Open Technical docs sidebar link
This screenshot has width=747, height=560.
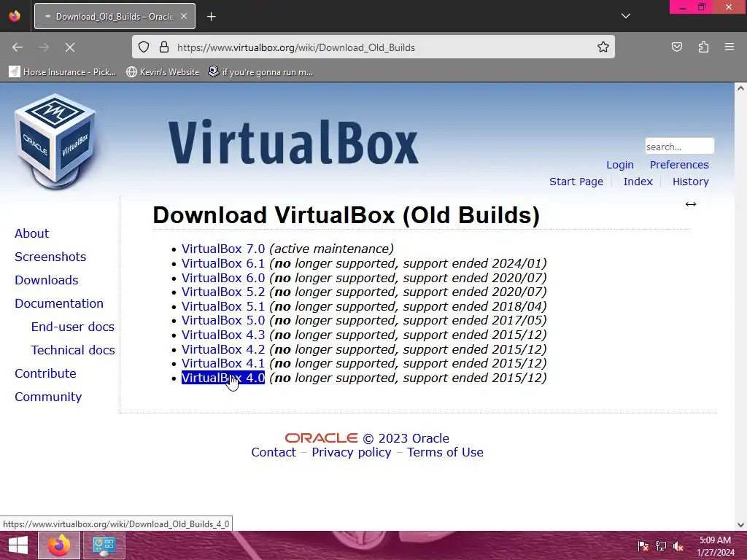(x=73, y=350)
